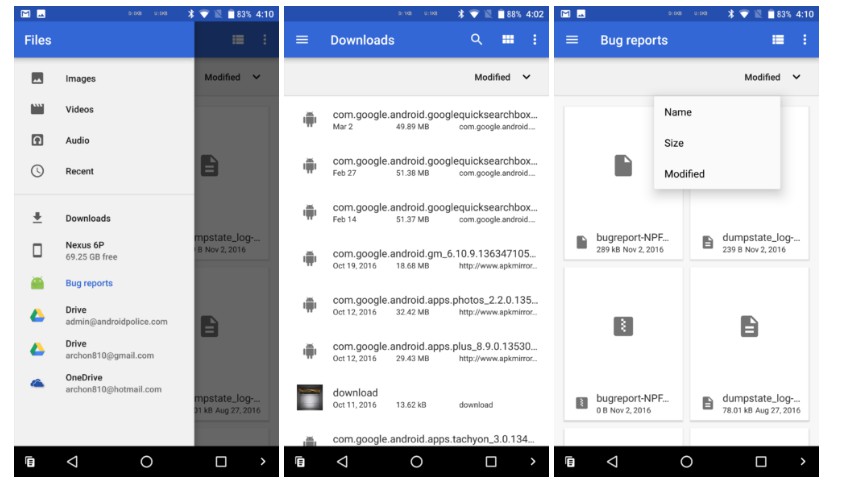The image size is (841, 487).
Task: Click Drive icon for archon810@gmail.com
Action: pyautogui.click(x=37, y=349)
